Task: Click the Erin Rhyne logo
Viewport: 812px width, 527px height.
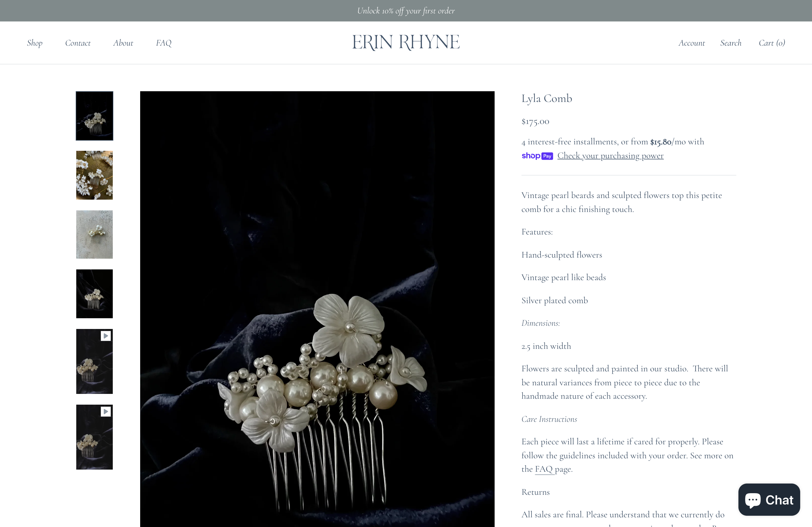Action: click(406, 42)
